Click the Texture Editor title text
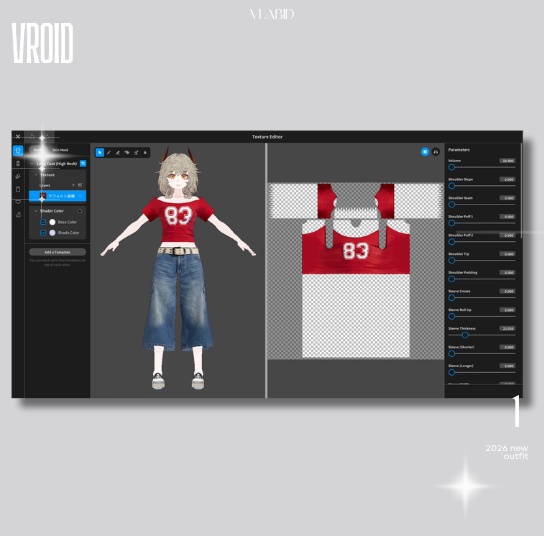The width and height of the screenshot is (544, 536). 267,137
